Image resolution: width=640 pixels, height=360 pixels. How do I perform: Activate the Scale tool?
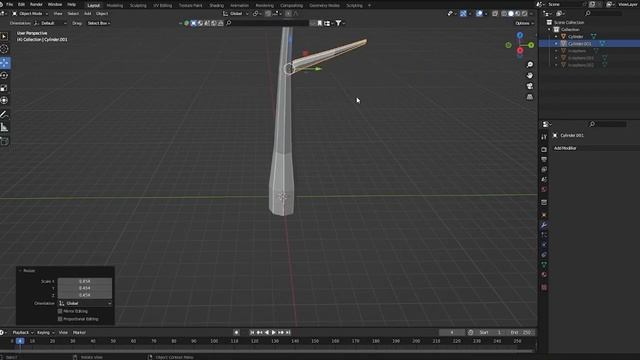[x=4, y=88]
